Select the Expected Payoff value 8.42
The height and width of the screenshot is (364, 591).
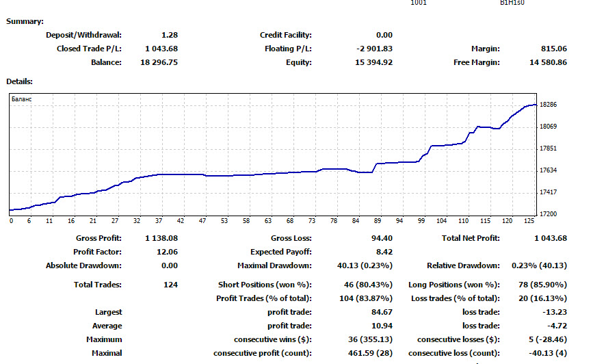click(383, 252)
